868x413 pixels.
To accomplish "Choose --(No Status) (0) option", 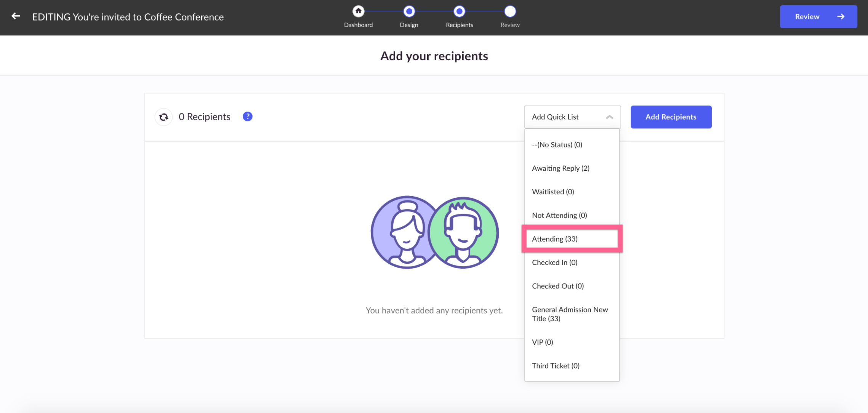I will [x=572, y=145].
